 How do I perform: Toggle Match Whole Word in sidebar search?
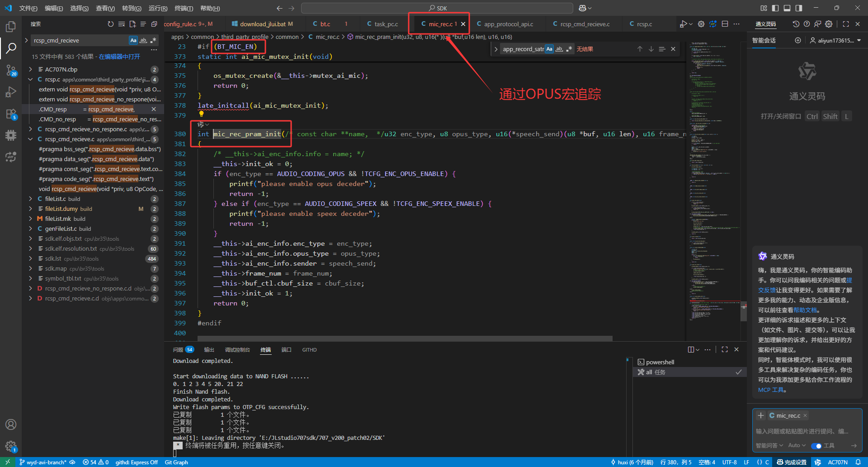click(x=143, y=40)
